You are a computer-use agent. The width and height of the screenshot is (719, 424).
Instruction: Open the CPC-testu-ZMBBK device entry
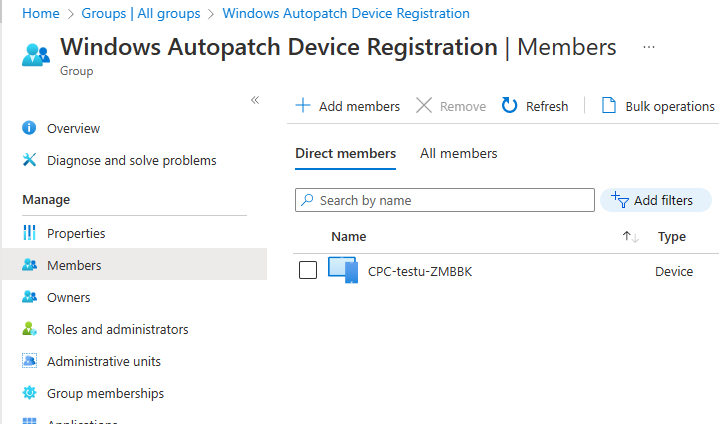point(420,271)
